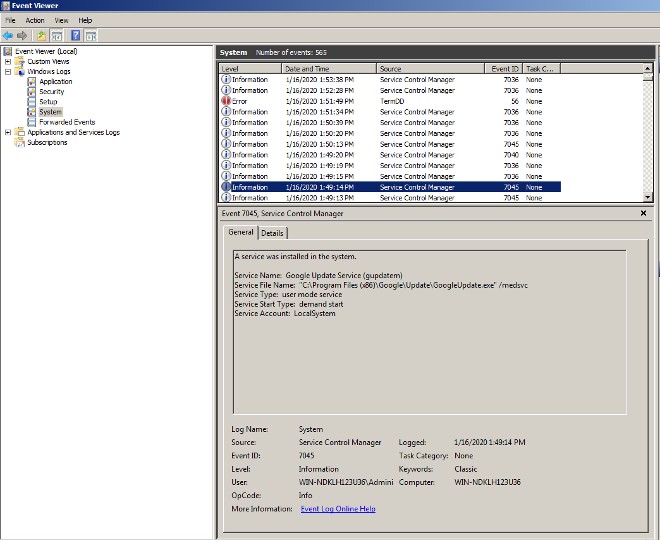Expand the Custom Views tree node
Image resolution: width=660 pixels, height=540 pixels.
click(8, 61)
